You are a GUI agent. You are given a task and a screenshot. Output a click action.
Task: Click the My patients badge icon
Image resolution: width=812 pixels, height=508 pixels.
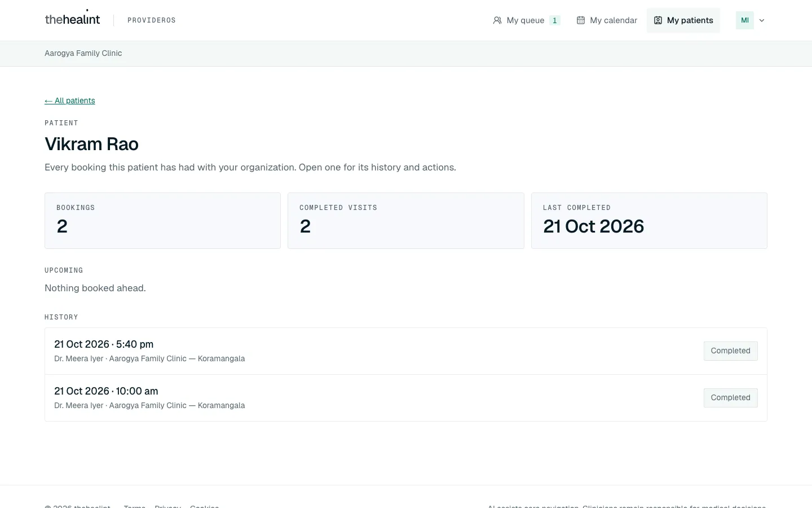point(658,20)
